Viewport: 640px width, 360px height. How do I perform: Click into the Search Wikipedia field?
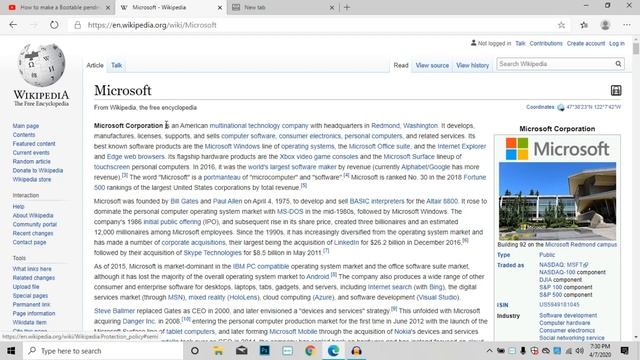(555, 64)
